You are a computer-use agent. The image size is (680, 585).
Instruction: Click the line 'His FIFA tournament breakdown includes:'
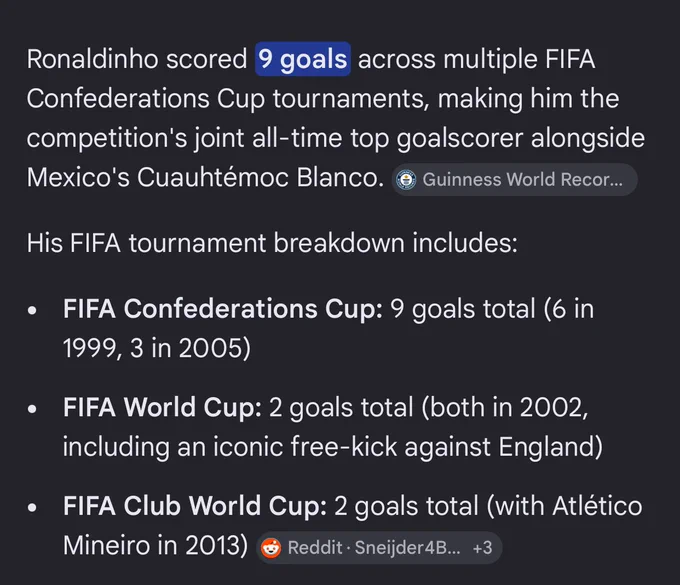point(272,243)
